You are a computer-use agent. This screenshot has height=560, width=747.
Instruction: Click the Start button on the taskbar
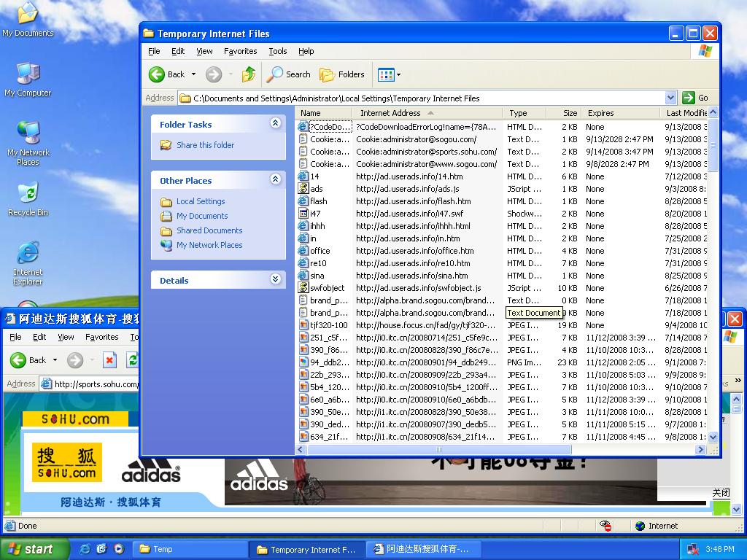pyautogui.click(x=31, y=549)
